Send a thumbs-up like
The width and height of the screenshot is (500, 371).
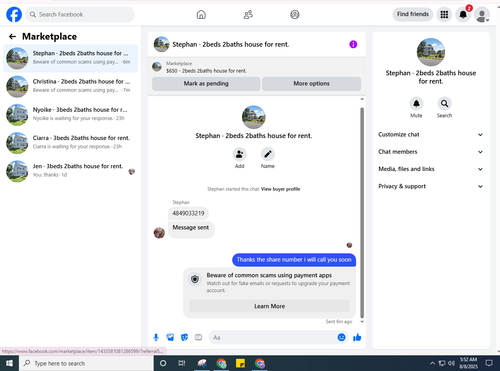click(x=357, y=337)
